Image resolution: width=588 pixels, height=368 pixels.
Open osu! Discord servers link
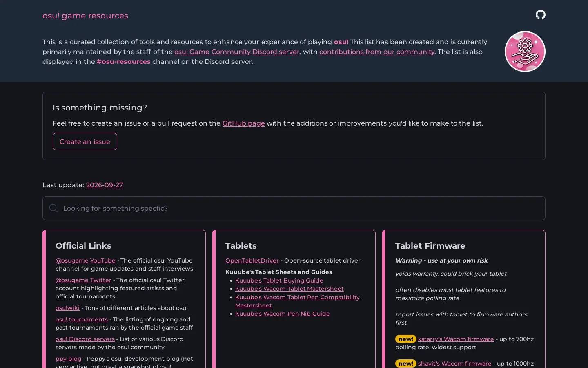click(x=85, y=339)
